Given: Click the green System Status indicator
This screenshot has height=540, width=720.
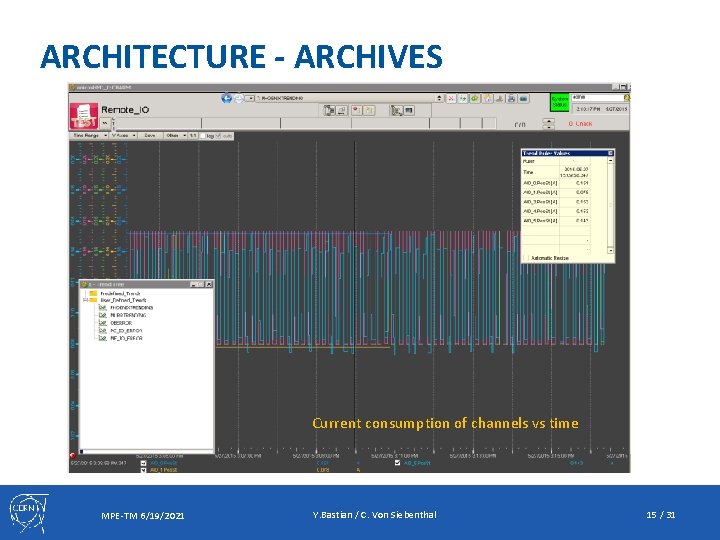Looking at the screenshot, I should click(559, 102).
